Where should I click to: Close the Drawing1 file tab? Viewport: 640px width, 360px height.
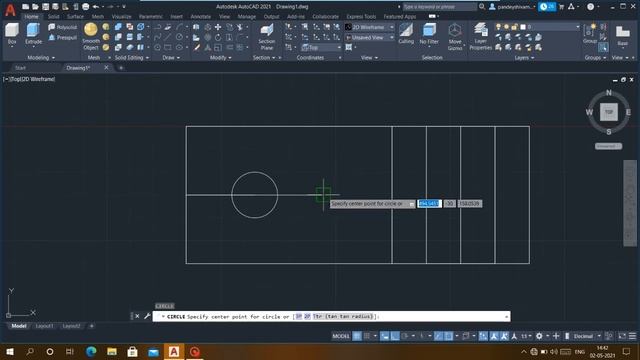(x=107, y=67)
